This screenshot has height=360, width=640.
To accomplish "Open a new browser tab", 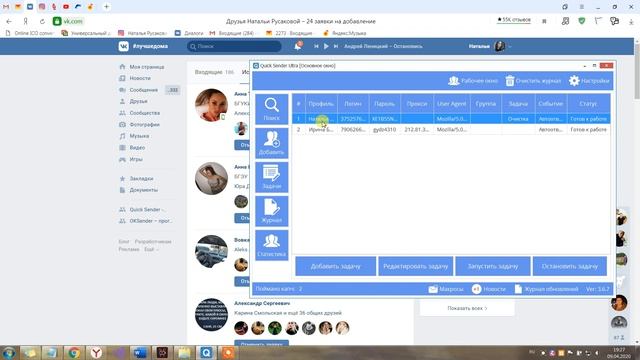I will [x=107, y=7].
